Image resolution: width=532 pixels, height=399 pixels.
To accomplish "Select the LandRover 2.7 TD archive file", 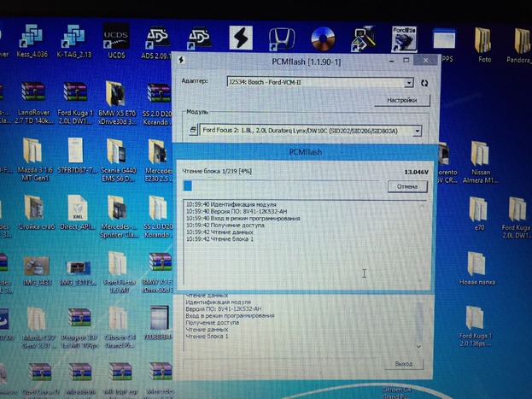I will tap(32, 99).
